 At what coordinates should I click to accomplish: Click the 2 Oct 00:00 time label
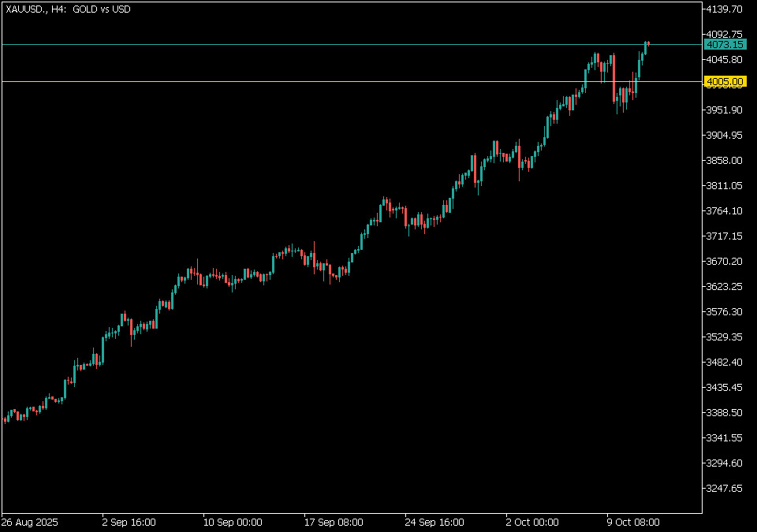click(532, 522)
